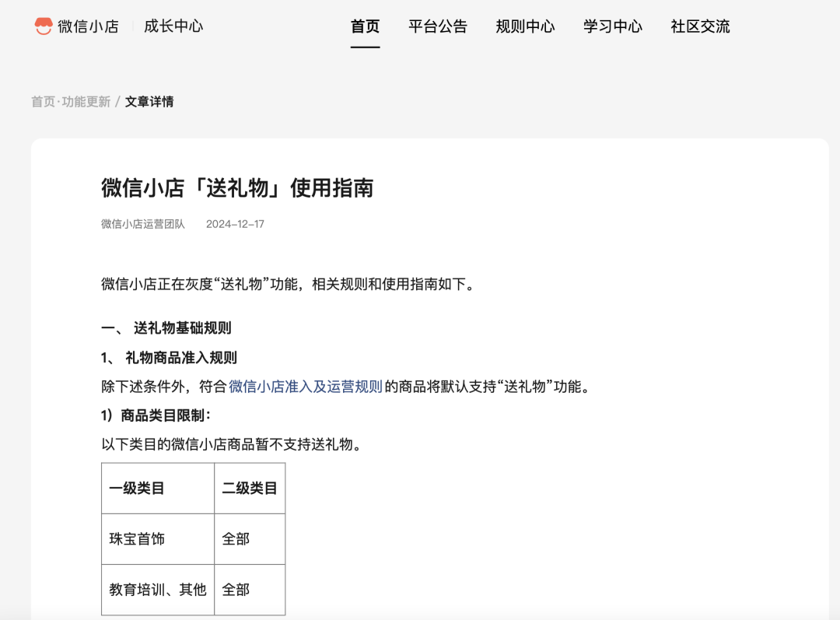
Task: Select the 教育培训、其他 table cell
Action: point(158,590)
